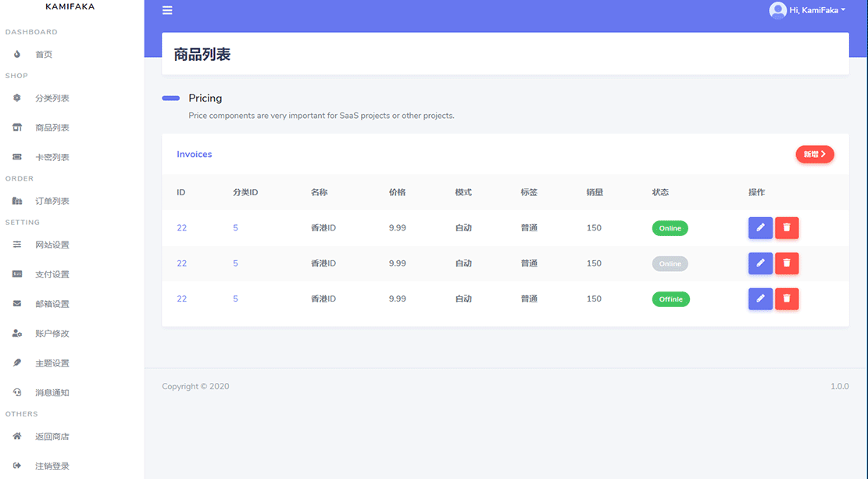Open the pencil edit icon on first product row

(760, 227)
